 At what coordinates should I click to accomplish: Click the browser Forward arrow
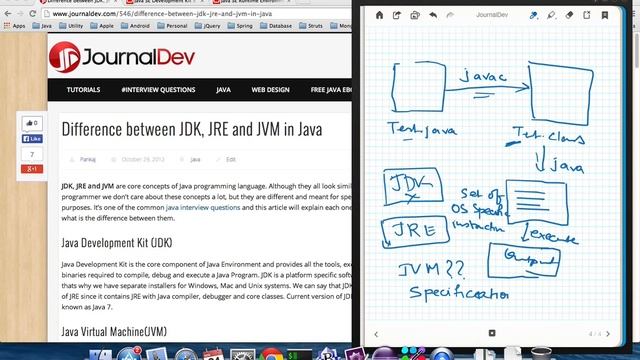click(20, 13)
